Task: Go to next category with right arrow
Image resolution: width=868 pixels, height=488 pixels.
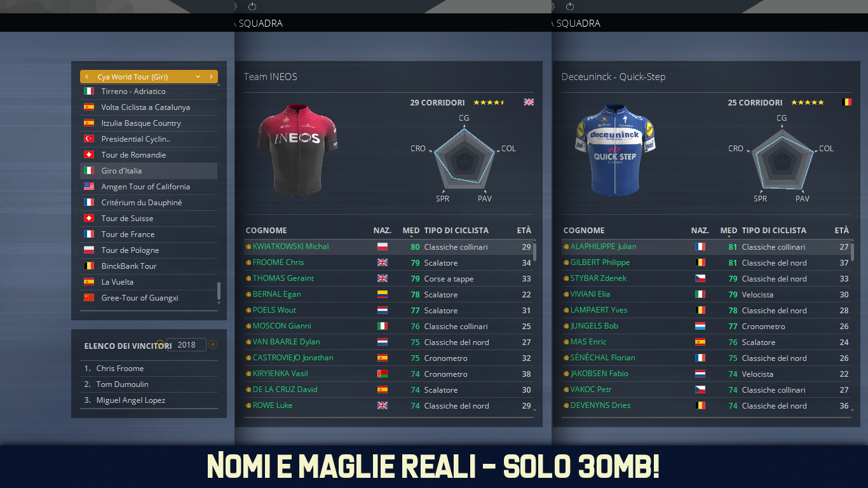Action: point(211,77)
